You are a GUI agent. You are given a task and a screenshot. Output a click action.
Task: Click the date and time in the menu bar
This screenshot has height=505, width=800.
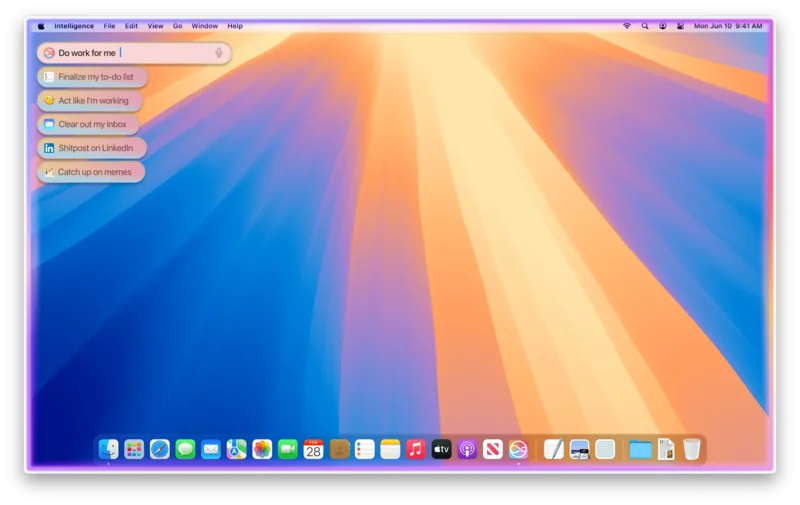728,26
